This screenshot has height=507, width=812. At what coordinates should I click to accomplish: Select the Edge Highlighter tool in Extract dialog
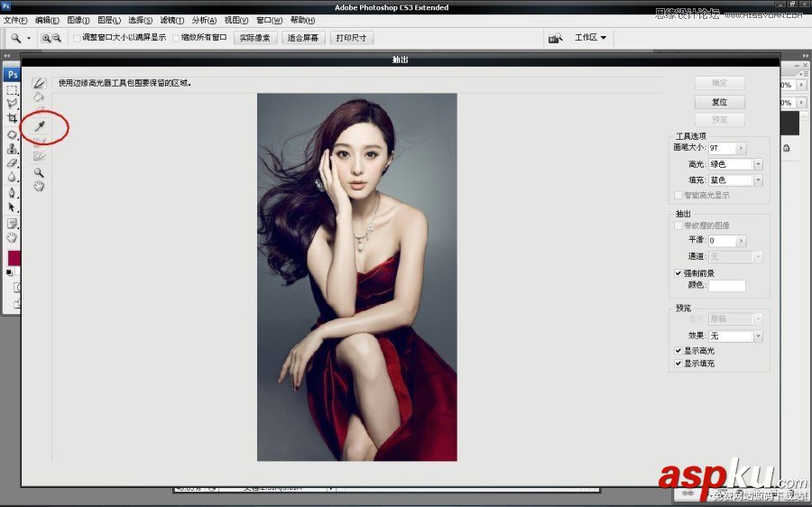39,83
